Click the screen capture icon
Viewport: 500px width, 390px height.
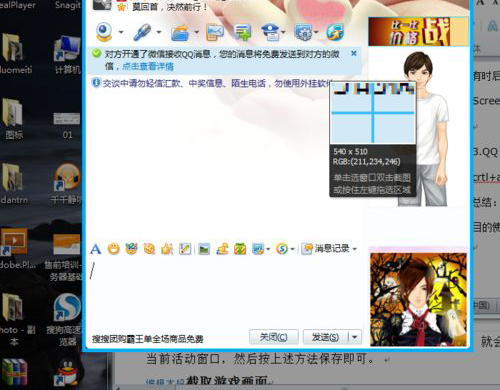pyautogui.click(x=258, y=249)
